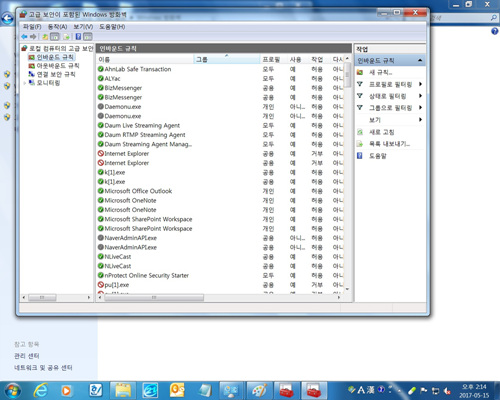Click 목록 내보내기... in the actions pane
Screen dimensions: 500x400
pos(389,144)
